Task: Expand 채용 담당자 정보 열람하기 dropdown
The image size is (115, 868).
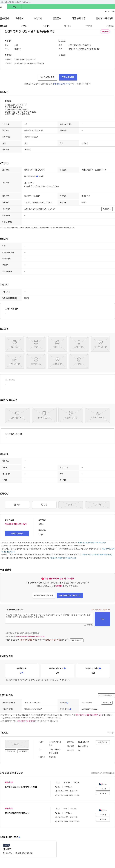Action: click(70, 595)
